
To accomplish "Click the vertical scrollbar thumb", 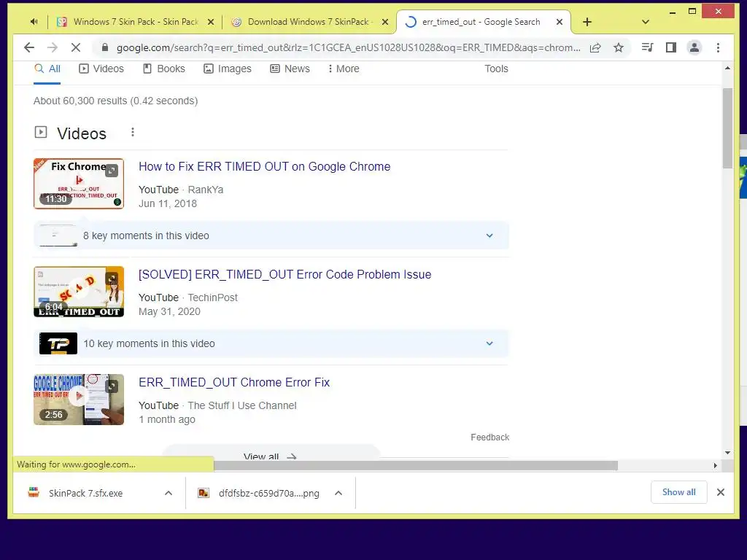I will 727,128.
